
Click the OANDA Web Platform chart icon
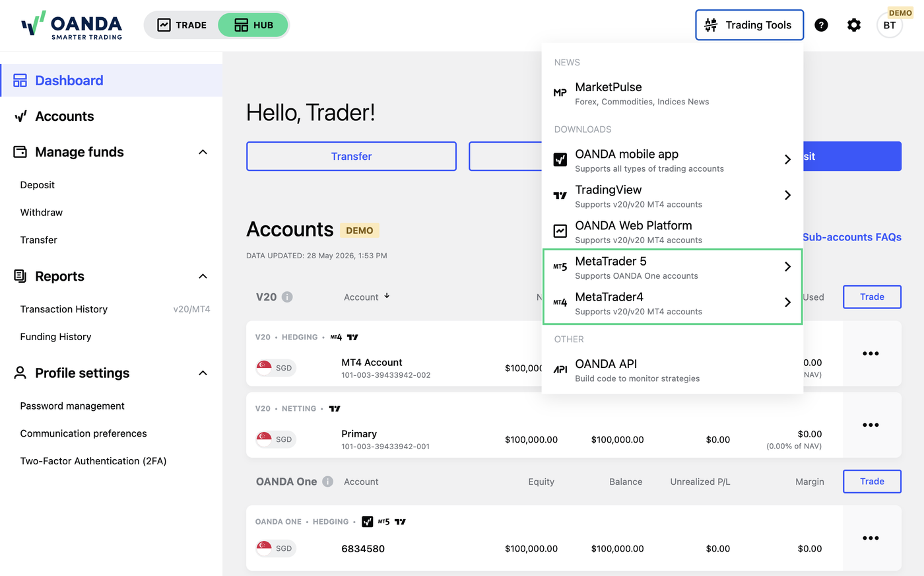coord(560,231)
